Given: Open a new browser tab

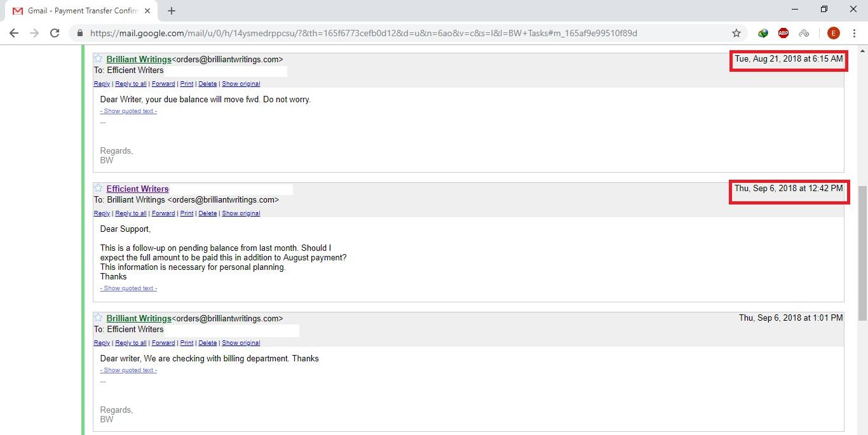Looking at the screenshot, I should tap(171, 11).
